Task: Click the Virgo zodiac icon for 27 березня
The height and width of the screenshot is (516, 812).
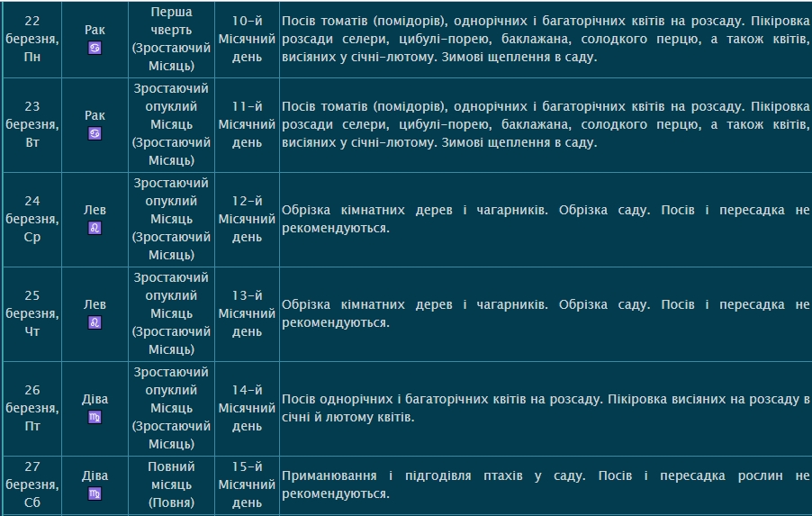Action: 95,494
